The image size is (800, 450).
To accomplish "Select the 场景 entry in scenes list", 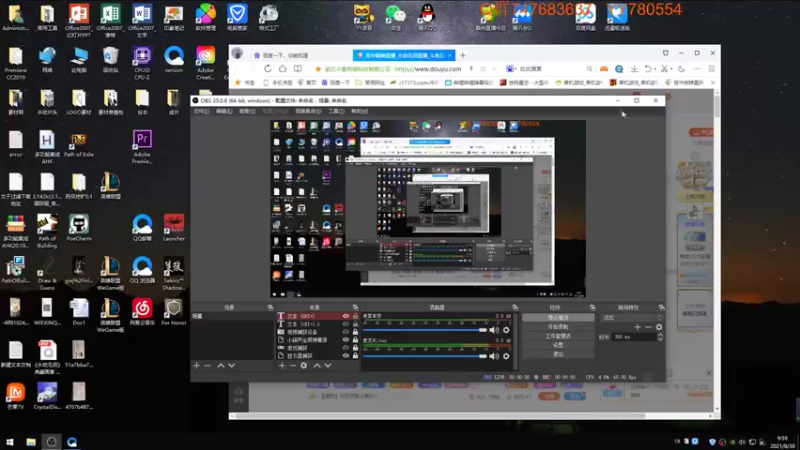I will point(232,316).
